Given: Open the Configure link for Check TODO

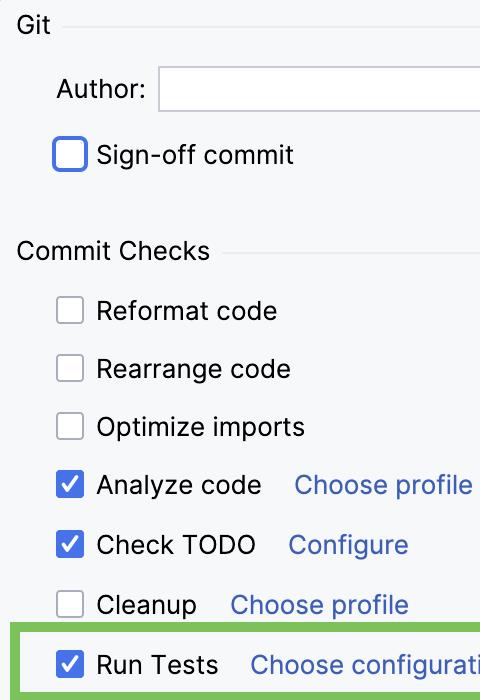Looking at the screenshot, I should coord(348,546).
